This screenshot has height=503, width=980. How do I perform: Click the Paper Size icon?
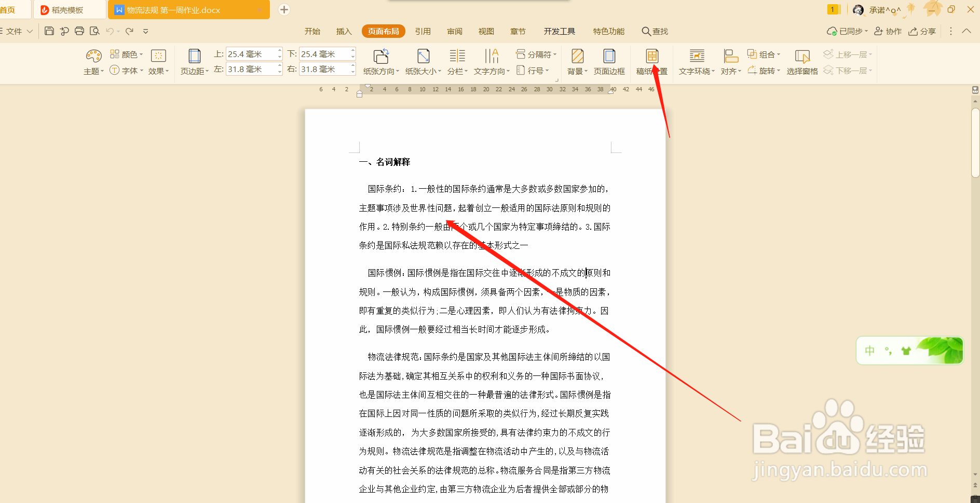coord(424,56)
